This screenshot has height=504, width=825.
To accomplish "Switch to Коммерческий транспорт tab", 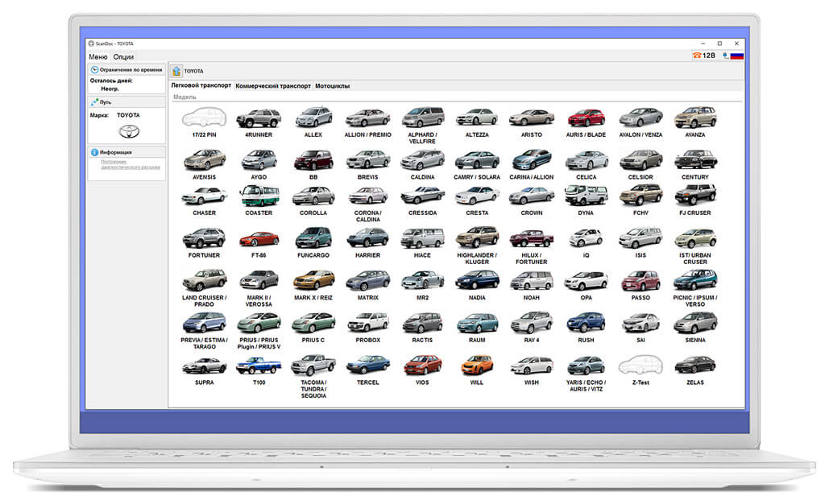I will coord(273,85).
